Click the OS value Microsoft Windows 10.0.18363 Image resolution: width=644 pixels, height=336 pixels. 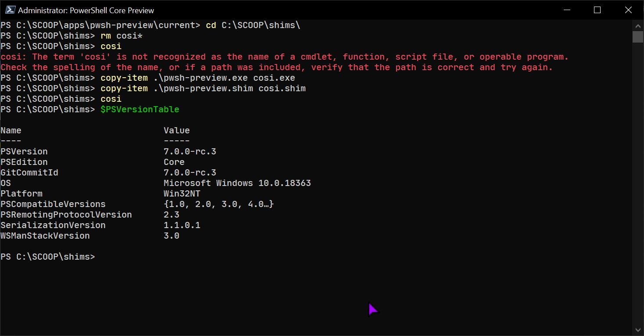pos(237,183)
